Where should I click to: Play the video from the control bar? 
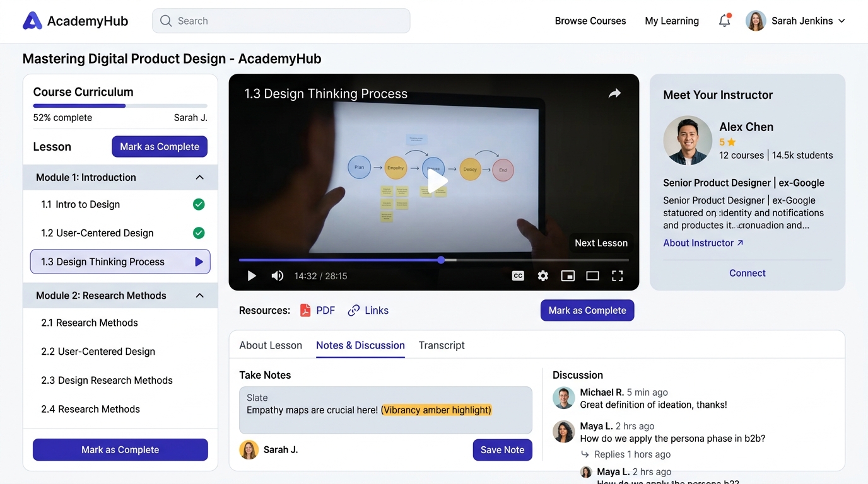252,275
